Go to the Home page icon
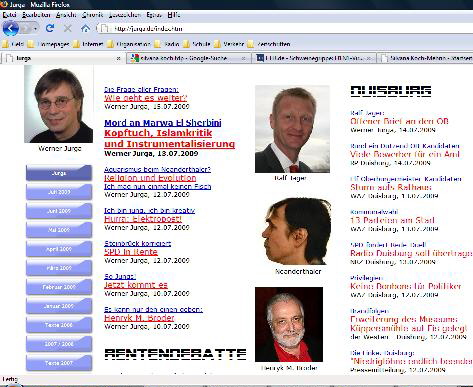The height and width of the screenshot is (387, 473). pyautogui.click(x=85, y=28)
